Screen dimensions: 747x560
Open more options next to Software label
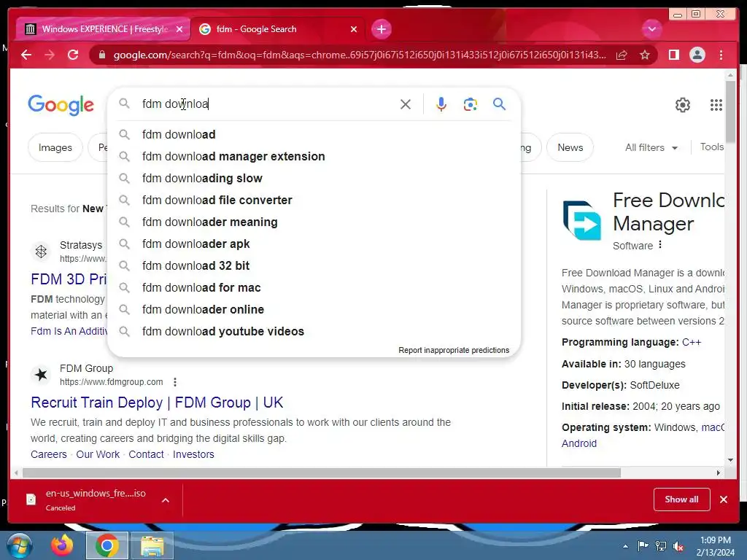(x=659, y=245)
